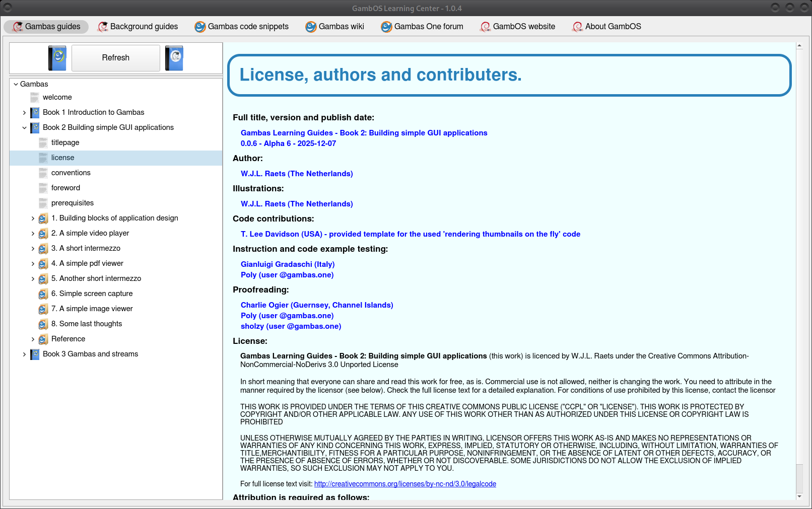Expand Book 3 Gambas and streams
The height and width of the screenshot is (509, 812).
(x=24, y=354)
